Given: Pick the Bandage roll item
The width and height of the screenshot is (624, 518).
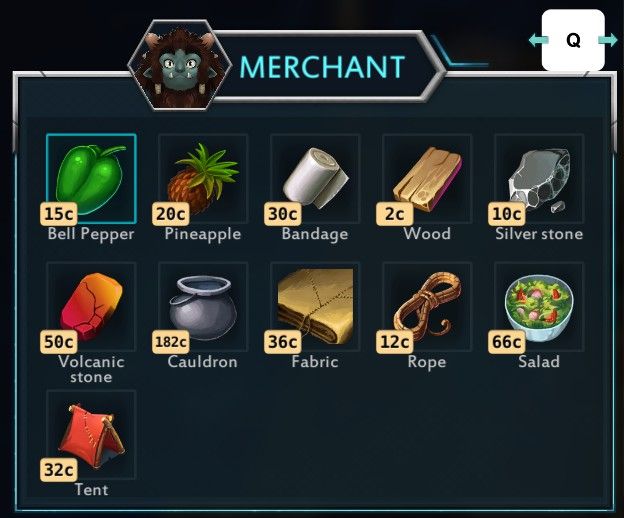Looking at the screenshot, I should [315, 179].
